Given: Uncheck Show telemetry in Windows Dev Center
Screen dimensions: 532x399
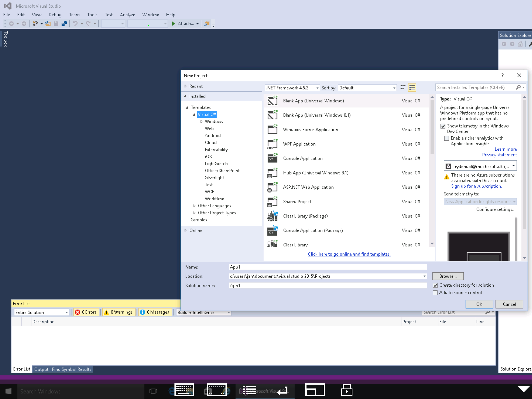Looking at the screenshot, I should (x=443, y=126).
